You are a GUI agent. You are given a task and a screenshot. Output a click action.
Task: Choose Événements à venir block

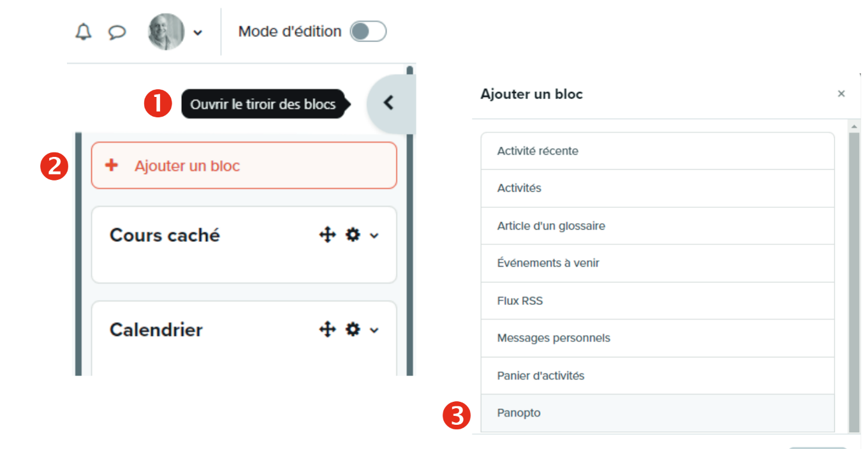pyautogui.click(x=657, y=263)
